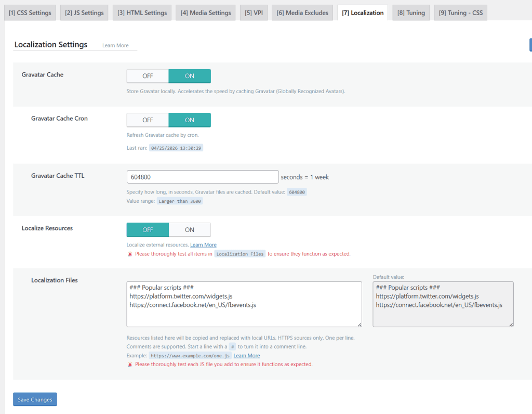Click Learn More next to the example URL

pos(246,355)
